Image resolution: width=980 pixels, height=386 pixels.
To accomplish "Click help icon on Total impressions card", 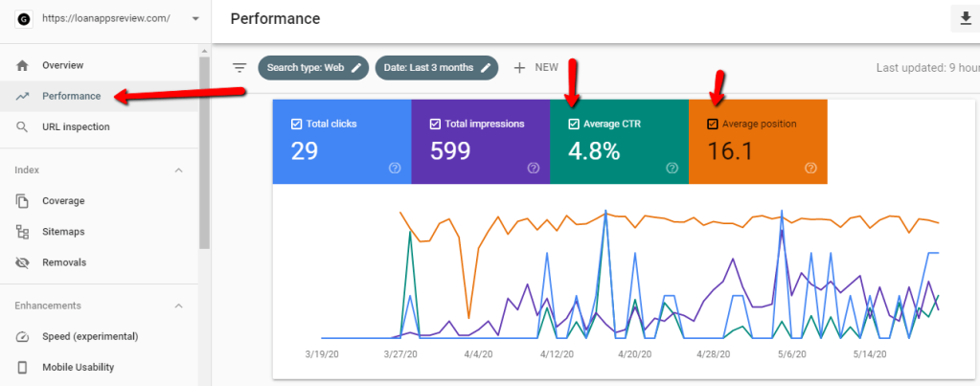I will pyautogui.click(x=534, y=168).
